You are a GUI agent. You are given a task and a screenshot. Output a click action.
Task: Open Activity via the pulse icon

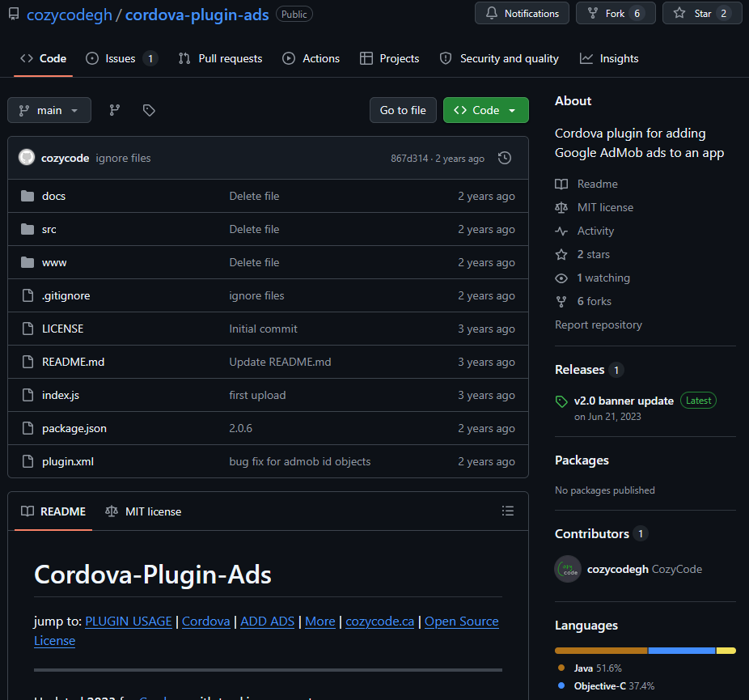click(x=560, y=231)
